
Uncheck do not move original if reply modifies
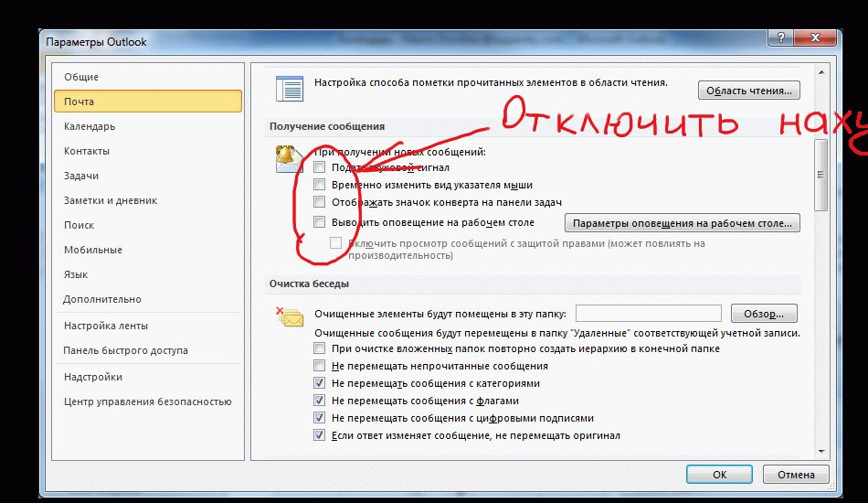320,434
